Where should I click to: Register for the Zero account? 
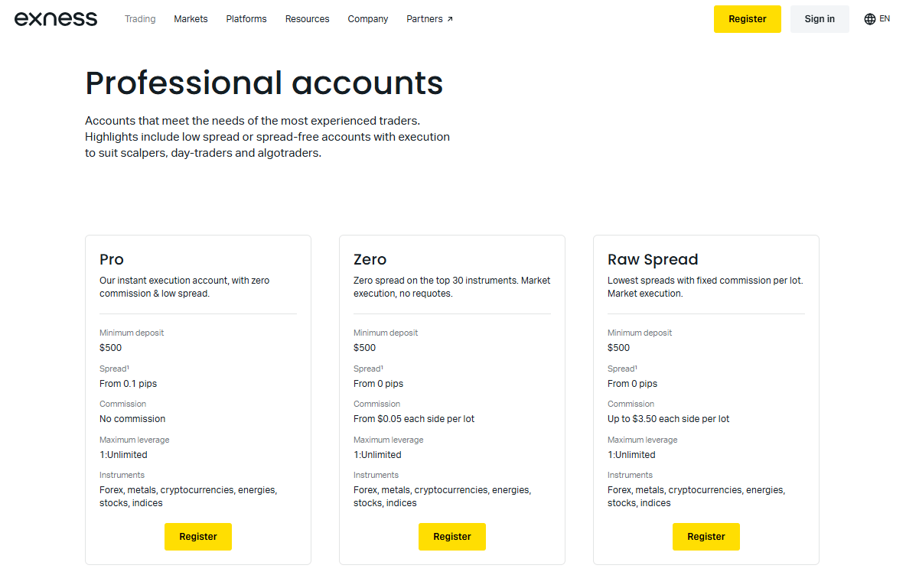point(452,537)
